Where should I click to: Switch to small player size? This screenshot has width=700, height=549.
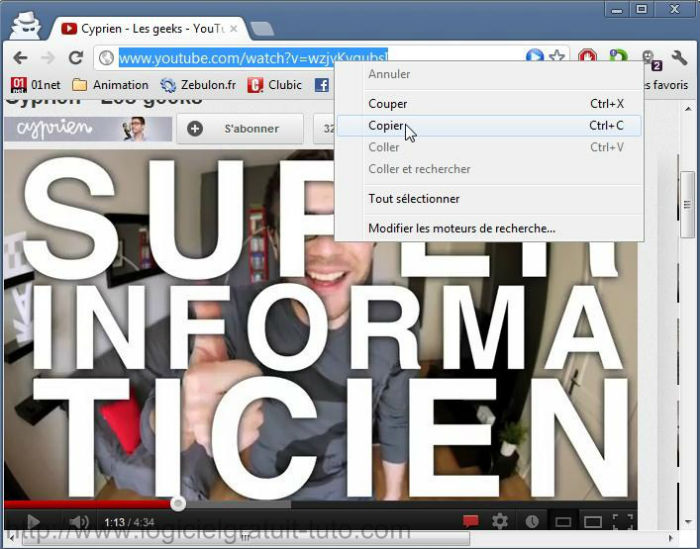[x=563, y=522]
